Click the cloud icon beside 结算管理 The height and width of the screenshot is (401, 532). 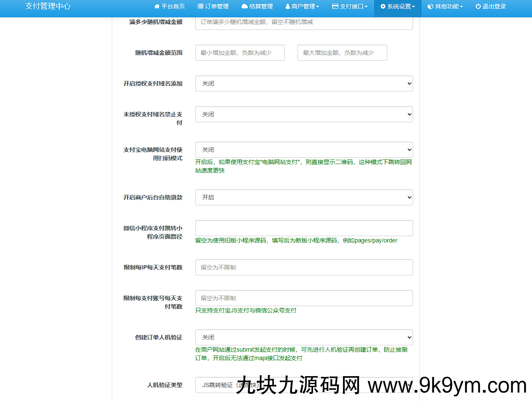(x=244, y=7)
